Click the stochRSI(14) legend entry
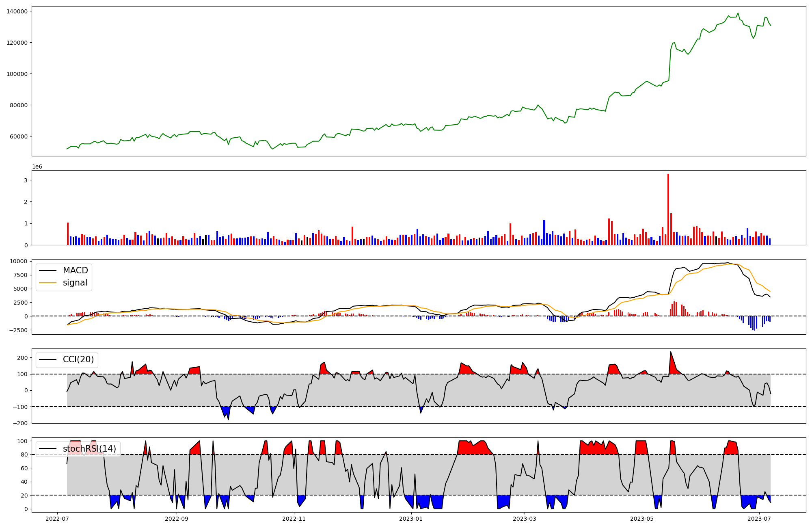Viewport: 812px width, 528px height. (89, 449)
